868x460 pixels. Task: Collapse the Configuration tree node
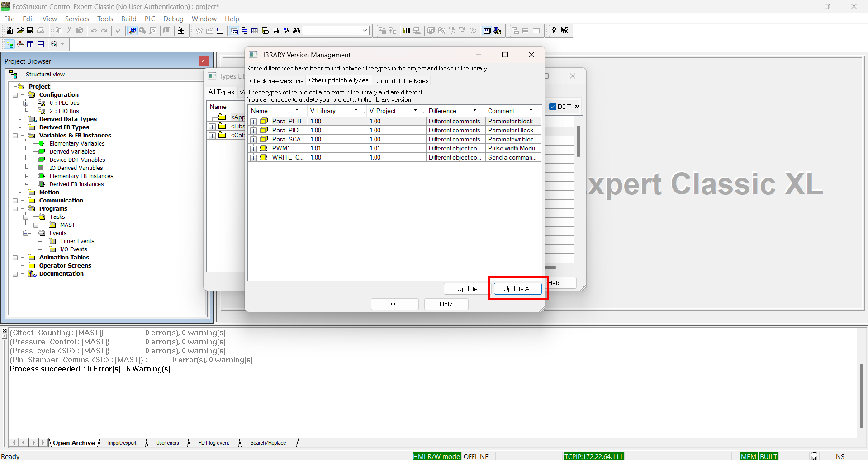pos(15,95)
